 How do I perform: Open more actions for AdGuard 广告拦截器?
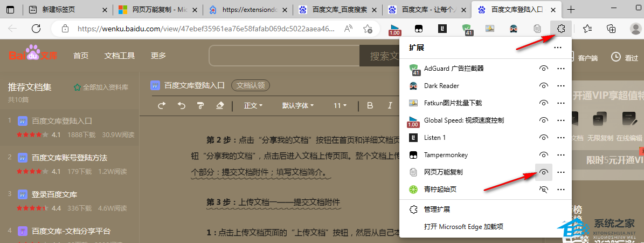(x=560, y=69)
